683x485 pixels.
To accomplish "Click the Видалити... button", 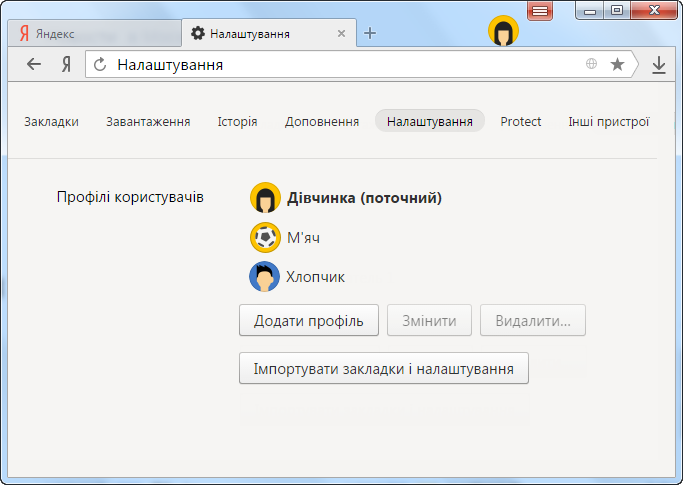I will pyautogui.click(x=533, y=320).
